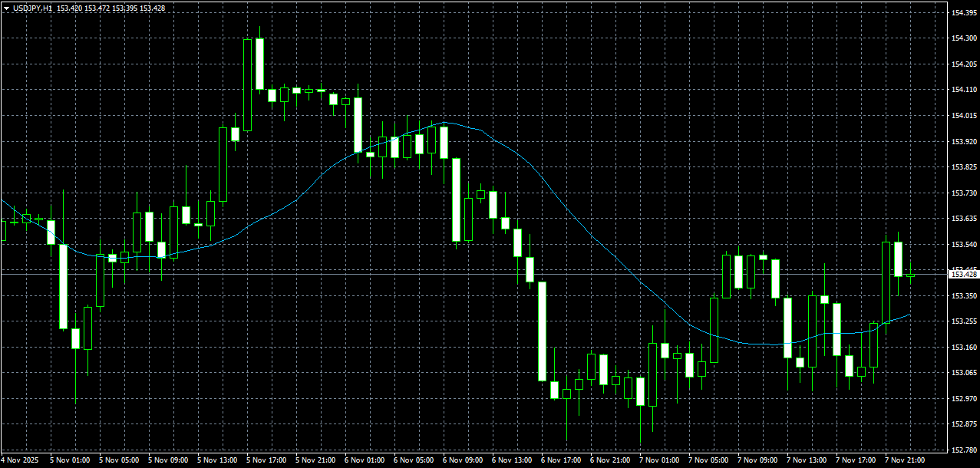Select the 153.920 level on price axis
980x468 pixels.
click(962, 141)
